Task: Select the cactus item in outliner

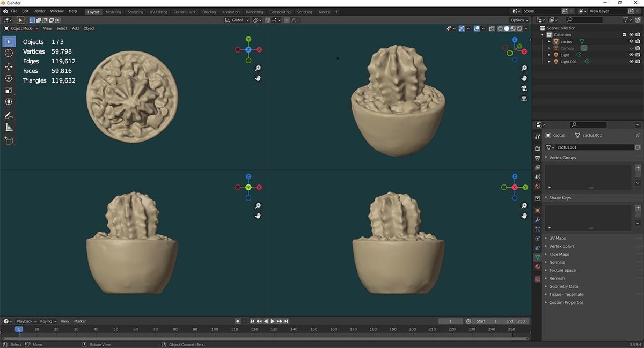Action: (x=566, y=41)
